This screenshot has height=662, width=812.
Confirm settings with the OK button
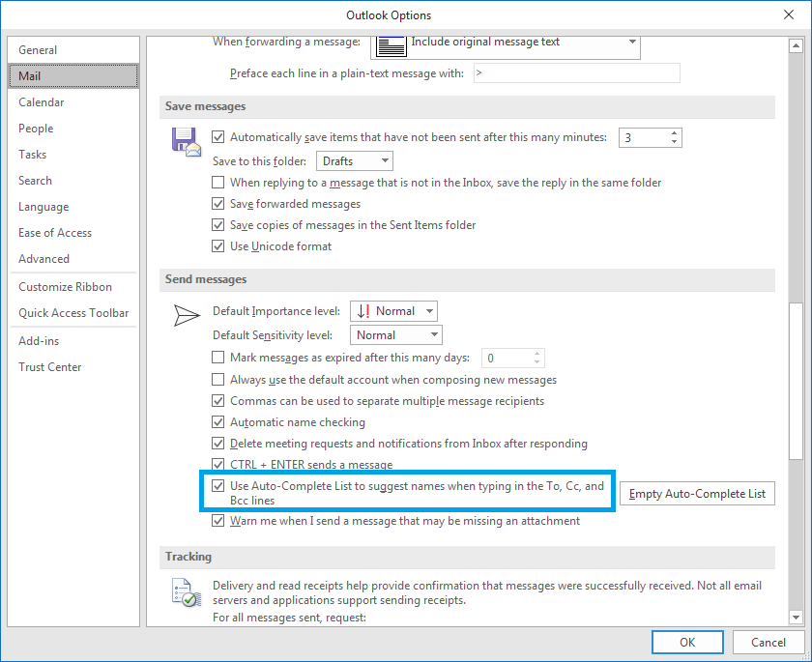pyautogui.click(x=687, y=643)
